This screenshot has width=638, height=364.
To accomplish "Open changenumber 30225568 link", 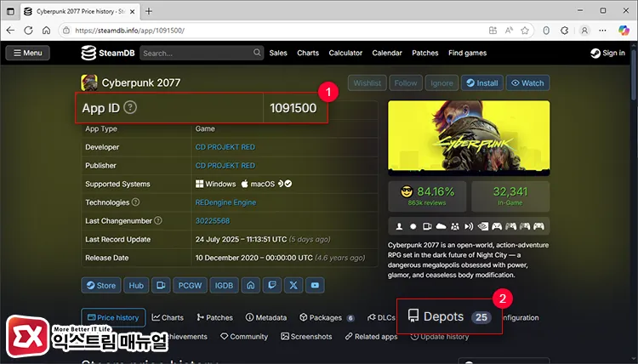I will coord(213,221).
